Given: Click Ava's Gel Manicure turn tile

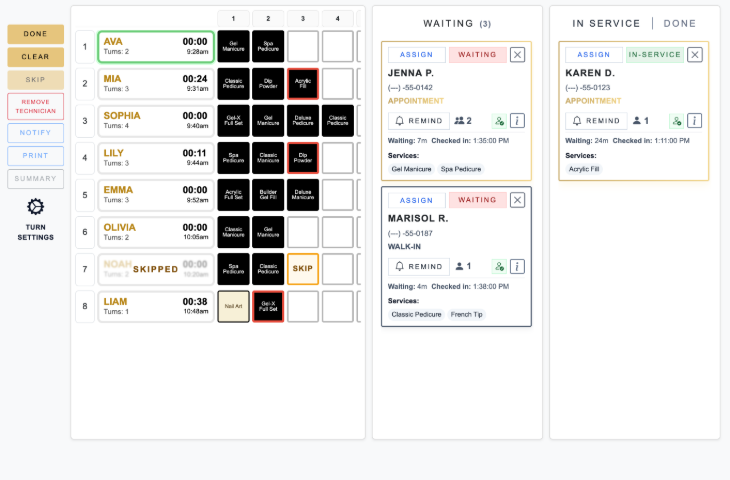Looking at the screenshot, I should (x=233, y=47).
